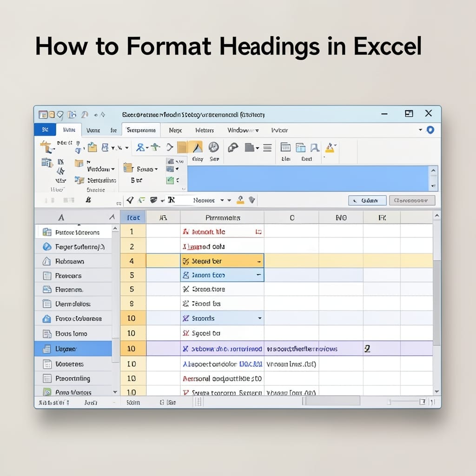
Task: Switch to the 'Nerc' ribbon tab
Action: (x=175, y=130)
